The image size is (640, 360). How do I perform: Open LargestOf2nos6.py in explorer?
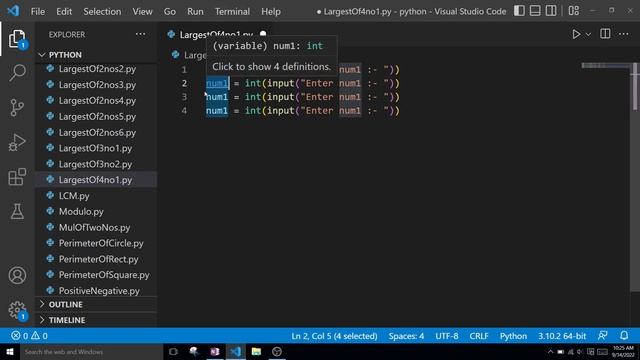pyautogui.click(x=96, y=133)
